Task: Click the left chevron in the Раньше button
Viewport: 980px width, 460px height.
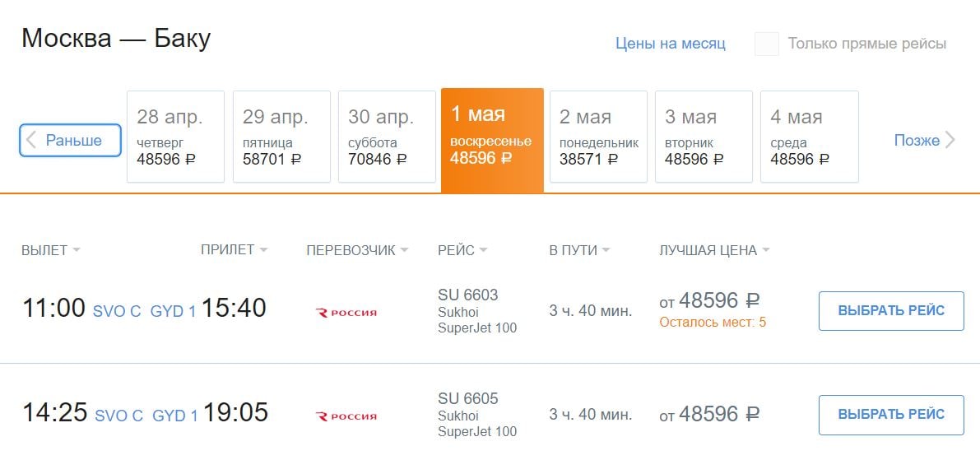Action: click(x=31, y=140)
